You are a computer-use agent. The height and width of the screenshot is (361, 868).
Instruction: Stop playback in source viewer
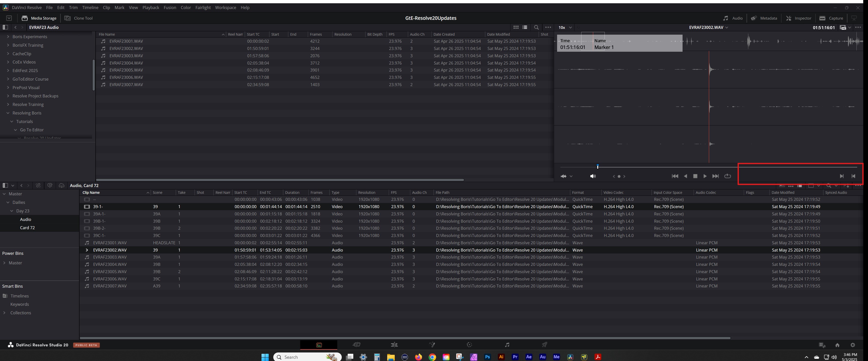pos(695,176)
